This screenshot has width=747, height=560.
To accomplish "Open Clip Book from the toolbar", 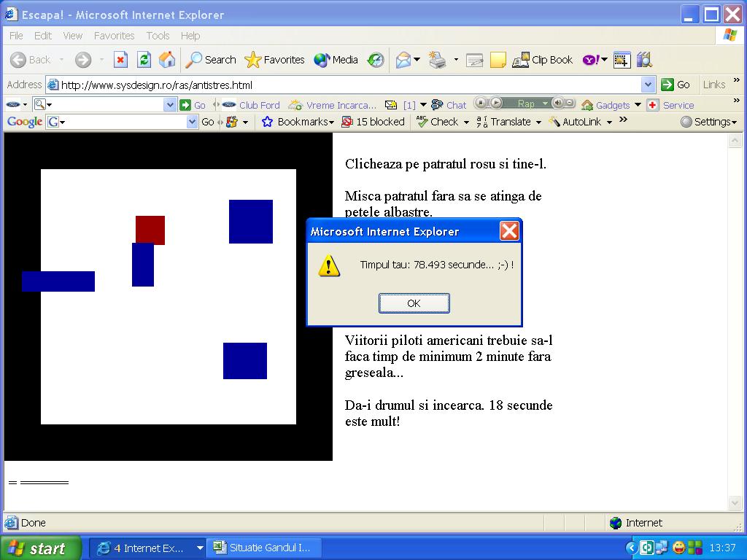I will (x=543, y=60).
